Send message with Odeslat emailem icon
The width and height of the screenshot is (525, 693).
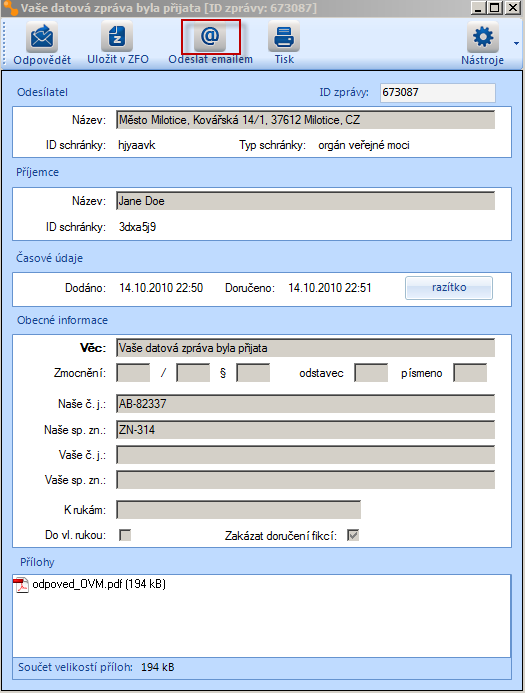[x=210, y=36]
